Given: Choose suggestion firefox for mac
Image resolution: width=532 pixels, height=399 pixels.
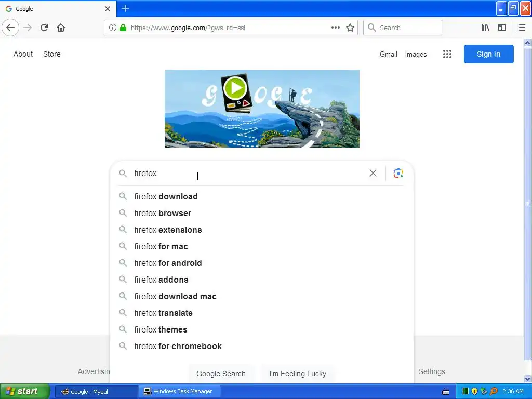Looking at the screenshot, I should tap(261, 246).
